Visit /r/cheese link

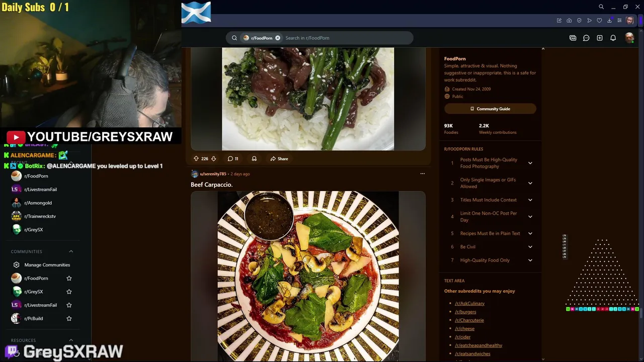[464, 328]
